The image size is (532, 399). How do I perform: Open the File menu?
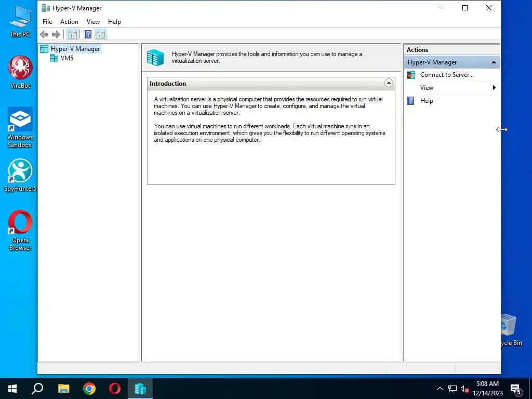coord(47,22)
